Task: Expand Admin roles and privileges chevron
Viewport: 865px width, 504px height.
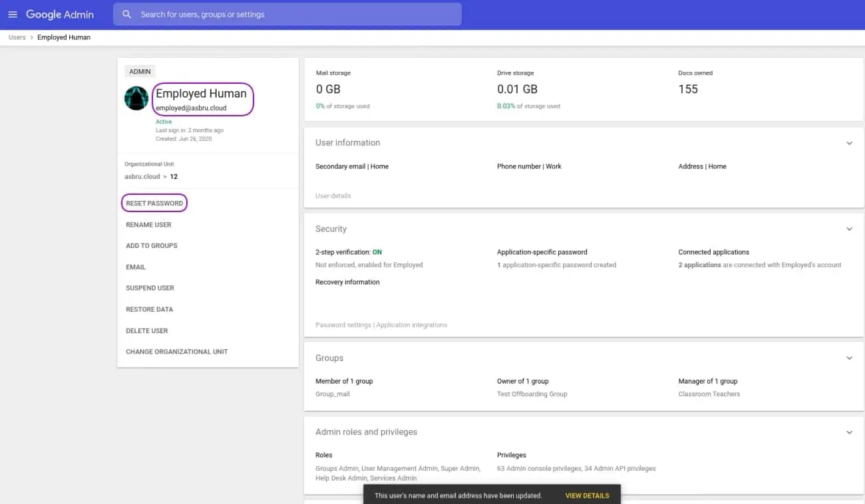Action: tap(849, 432)
